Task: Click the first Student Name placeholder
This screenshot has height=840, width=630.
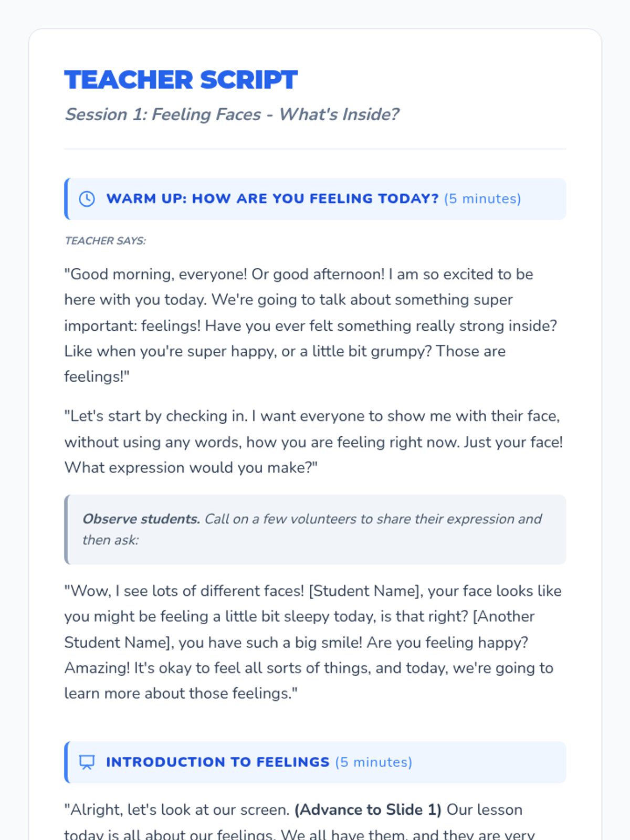Action: [365, 591]
